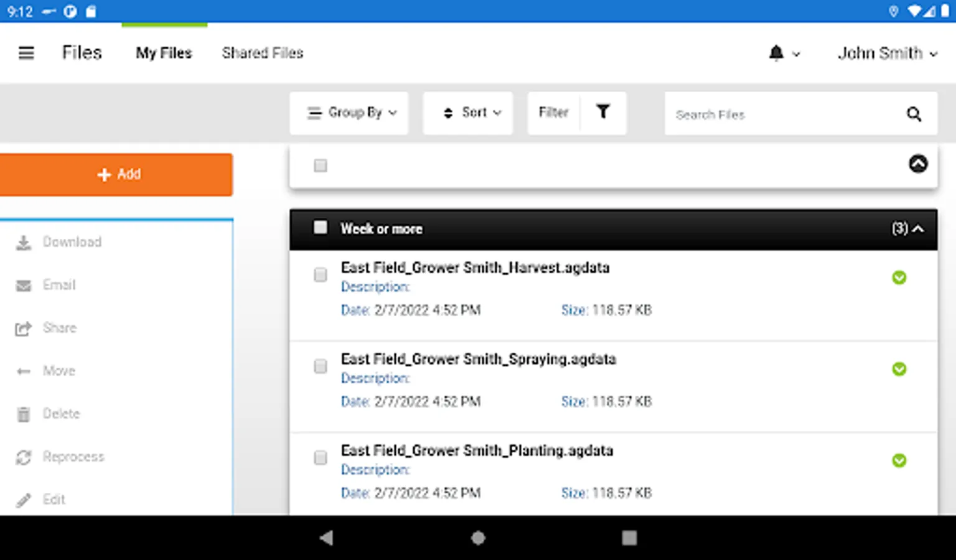Switch to the Shared Files tab
Viewport: 956px width, 560px height.
coord(263,53)
